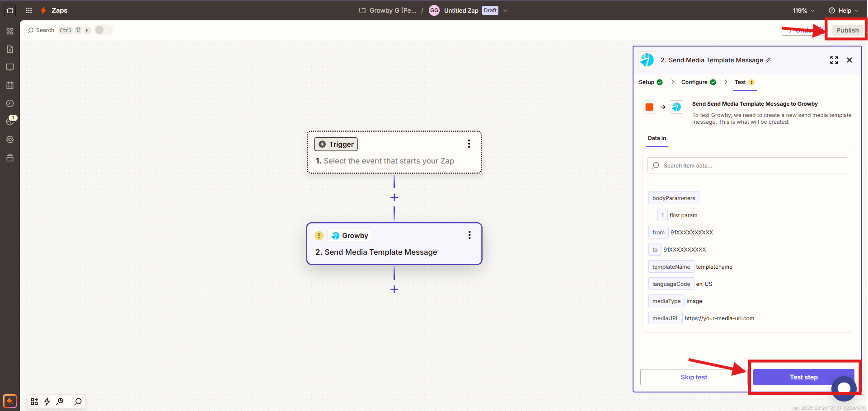Viewport: 868px width, 411px height.
Task: Click the Untitled Zap title
Action: point(461,10)
